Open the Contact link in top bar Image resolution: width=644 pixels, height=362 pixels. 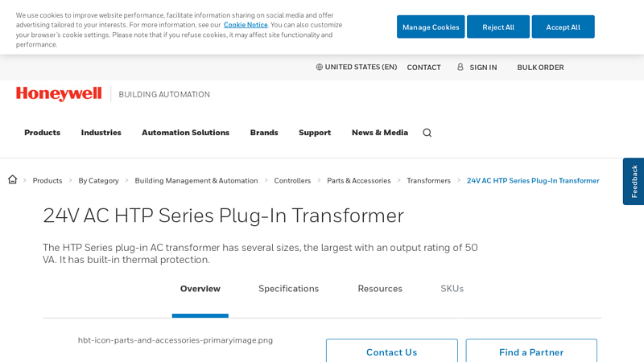click(x=424, y=68)
